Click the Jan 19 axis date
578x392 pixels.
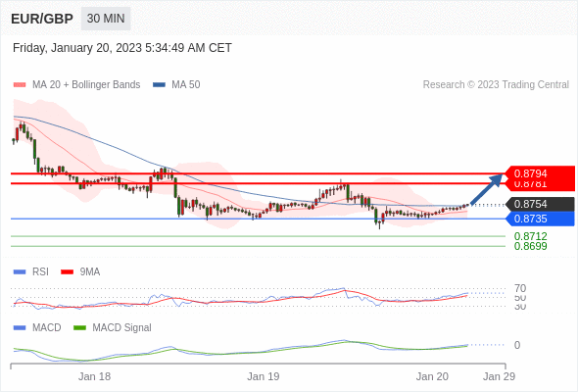pyautogui.click(x=264, y=376)
